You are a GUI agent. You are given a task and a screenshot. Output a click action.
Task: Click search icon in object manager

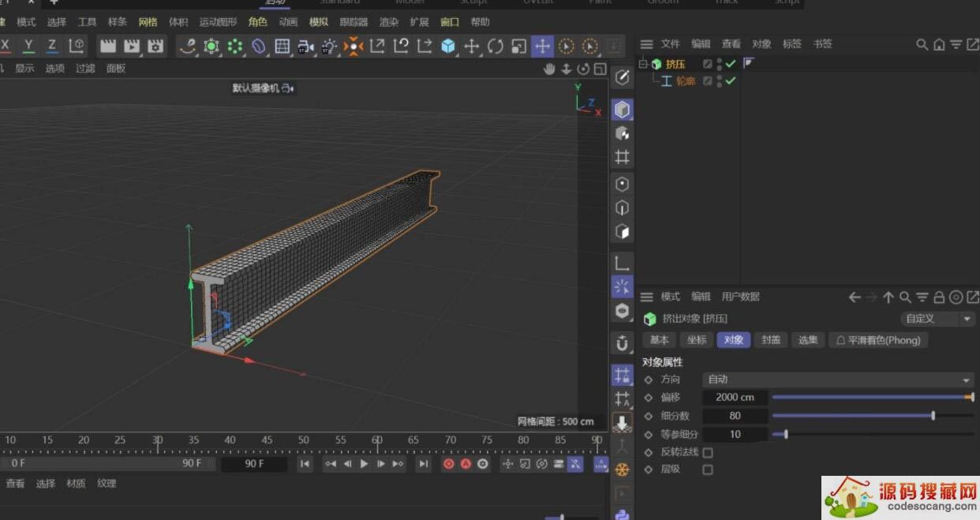[x=922, y=44]
